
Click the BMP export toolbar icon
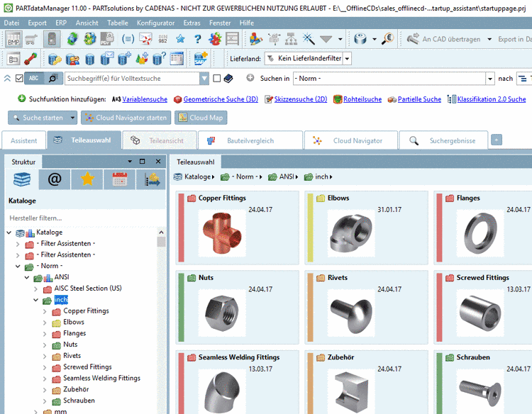[14, 39]
